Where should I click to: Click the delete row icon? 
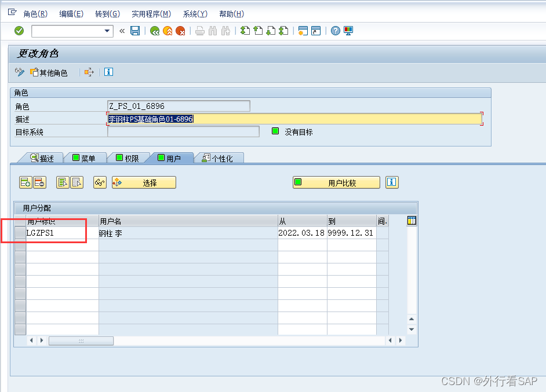click(39, 182)
